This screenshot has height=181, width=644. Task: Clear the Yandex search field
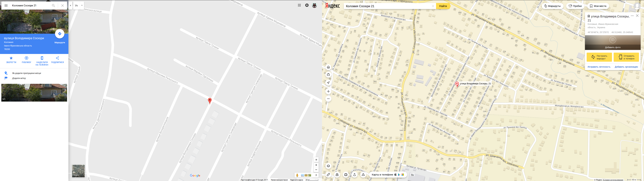433,6
